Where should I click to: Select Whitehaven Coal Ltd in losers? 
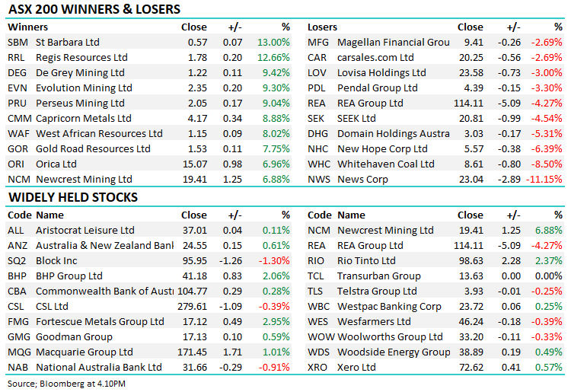pyautogui.click(x=386, y=164)
